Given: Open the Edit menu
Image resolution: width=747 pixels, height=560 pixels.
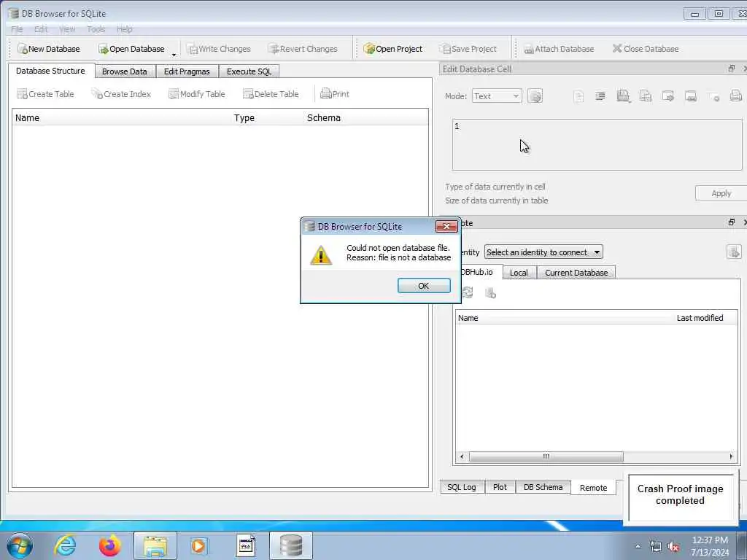Looking at the screenshot, I should coord(41,29).
